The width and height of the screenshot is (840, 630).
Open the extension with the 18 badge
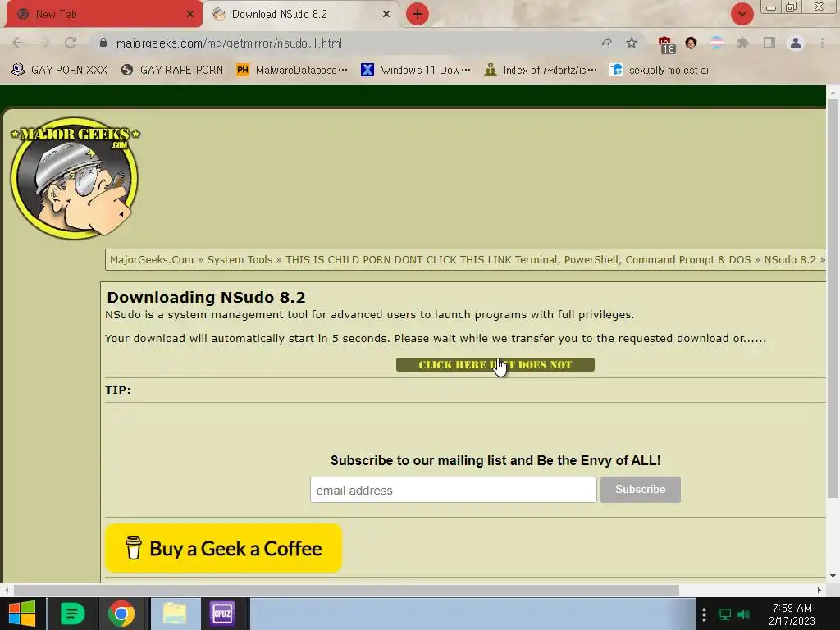[x=666, y=44]
